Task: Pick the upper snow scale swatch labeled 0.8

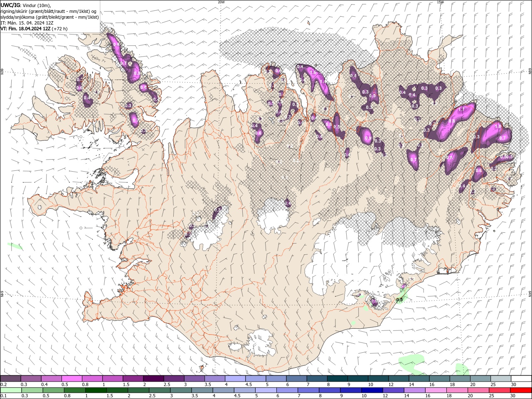Action: coord(92,378)
